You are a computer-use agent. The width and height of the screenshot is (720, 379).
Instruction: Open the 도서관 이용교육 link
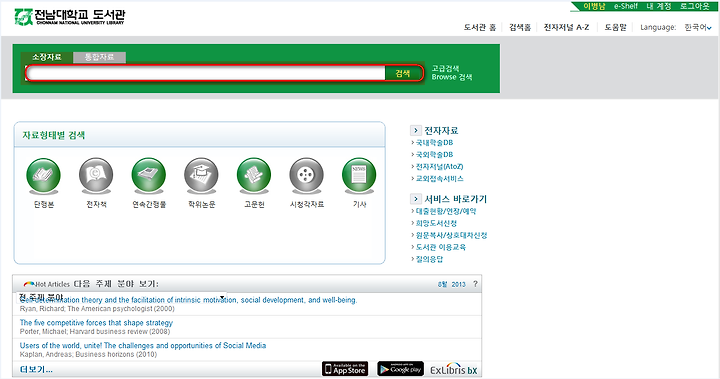coord(440,247)
